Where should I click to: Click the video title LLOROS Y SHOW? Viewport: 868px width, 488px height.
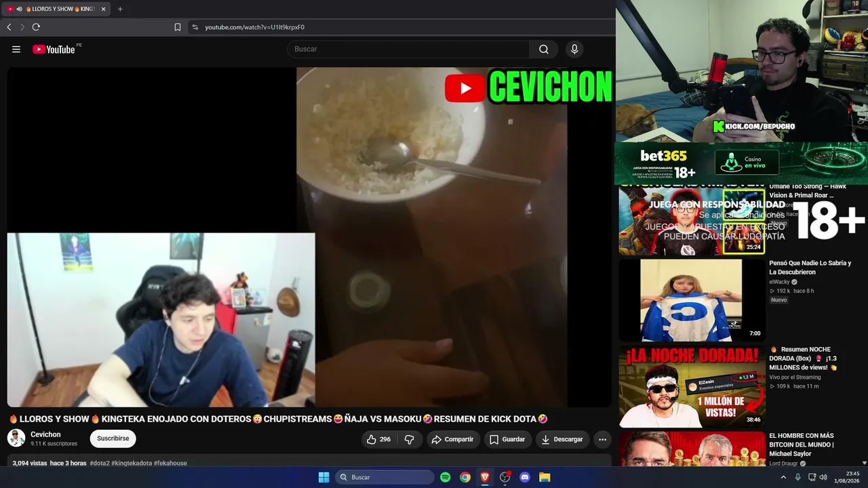point(278,419)
